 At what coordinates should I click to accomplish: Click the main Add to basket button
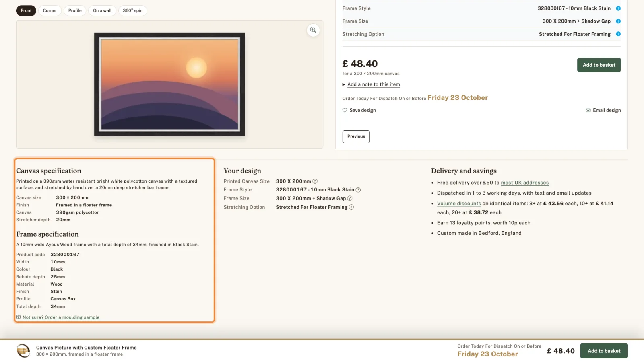599,65
